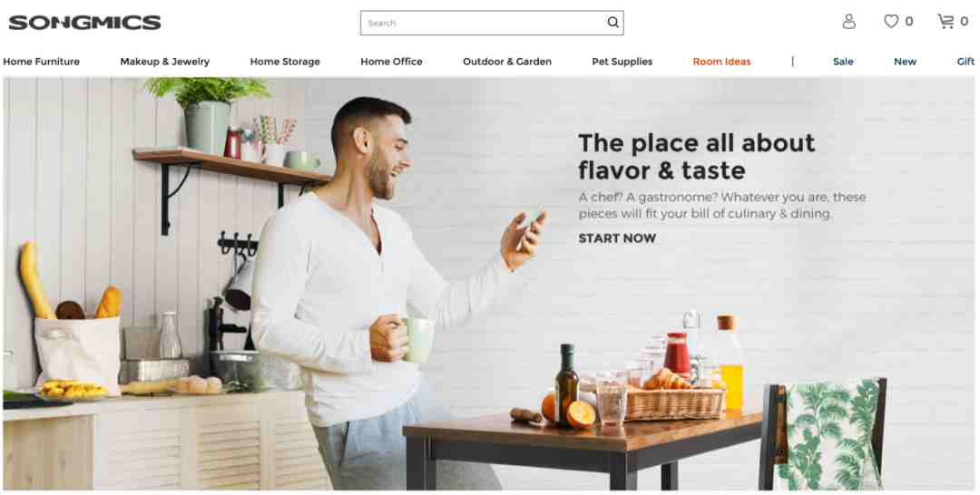Click the wishlist item count number
This screenshot has width=980, height=495.
tap(908, 22)
